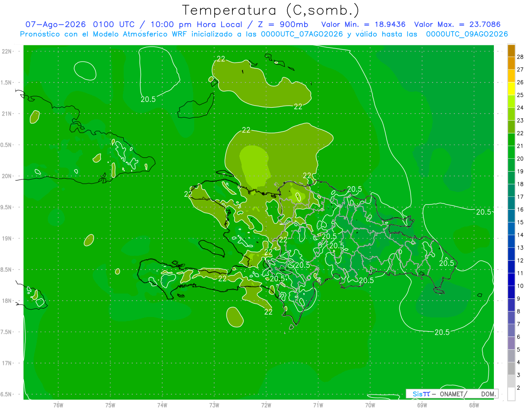Click the 20N latitude axis label
Viewport: 532px width, 411px height.
(8, 176)
